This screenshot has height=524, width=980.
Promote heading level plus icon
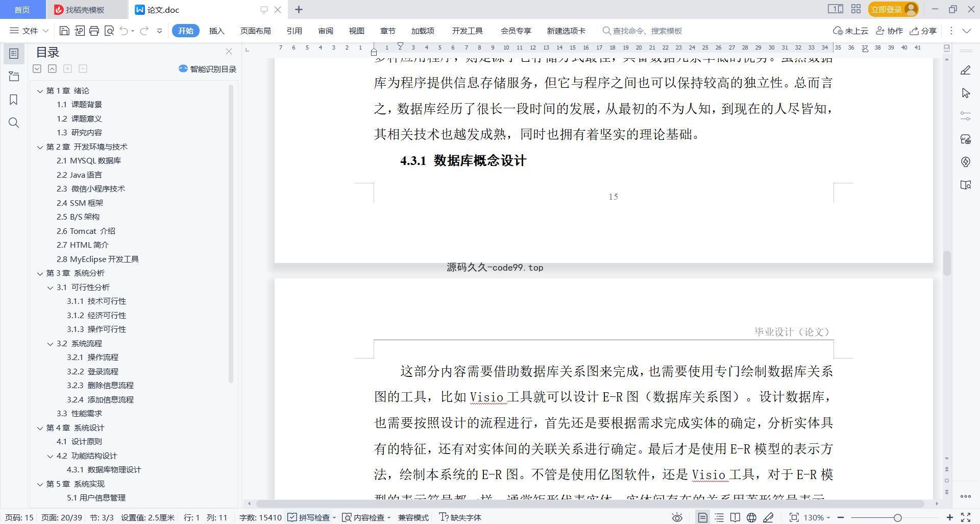pyautogui.click(x=67, y=68)
